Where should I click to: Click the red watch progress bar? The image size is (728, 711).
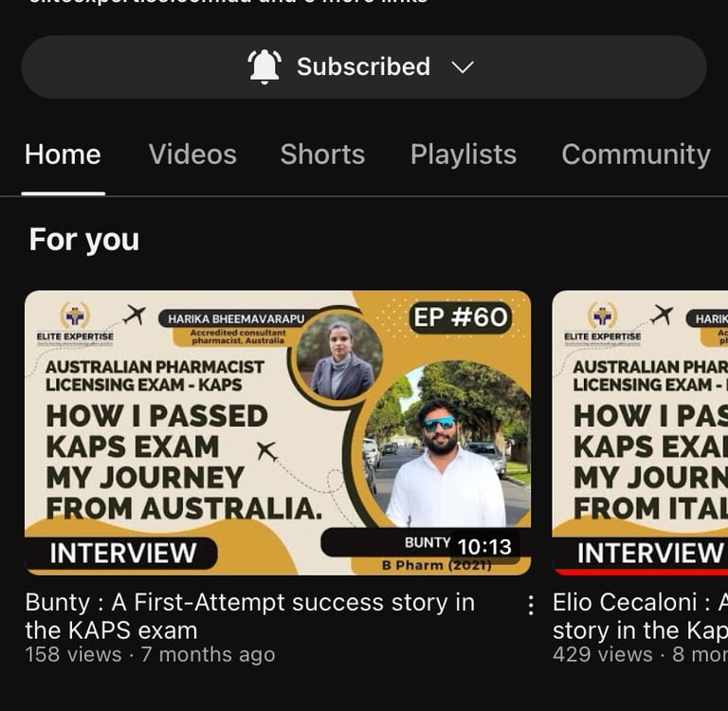(x=641, y=573)
